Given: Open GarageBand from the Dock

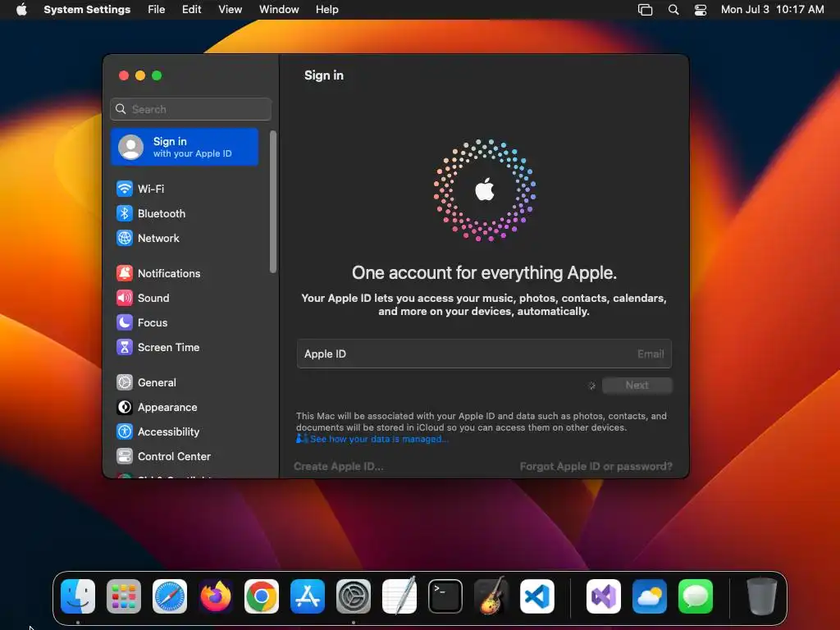Looking at the screenshot, I should [491, 596].
